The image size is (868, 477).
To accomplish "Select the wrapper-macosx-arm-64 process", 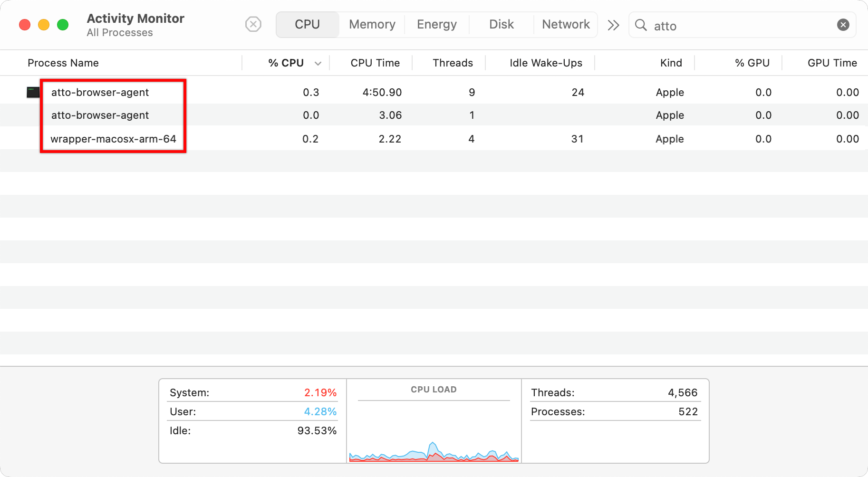I will click(434, 139).
